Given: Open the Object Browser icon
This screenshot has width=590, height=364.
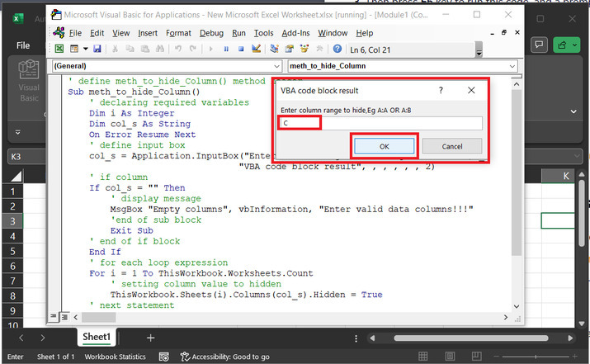Looking at the screenshot, I should 304,49.
